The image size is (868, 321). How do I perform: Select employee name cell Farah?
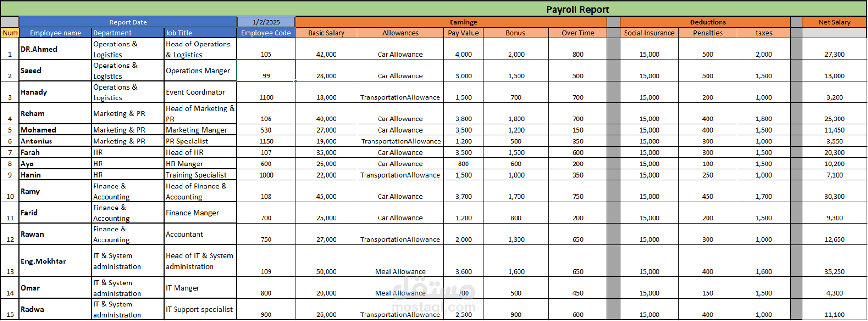pos(55,152)
